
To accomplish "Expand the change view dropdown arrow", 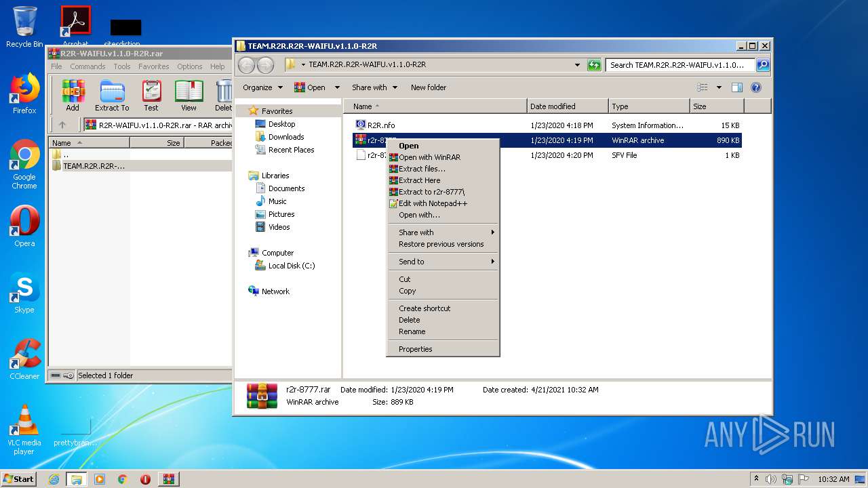I will tap(719, 87).
